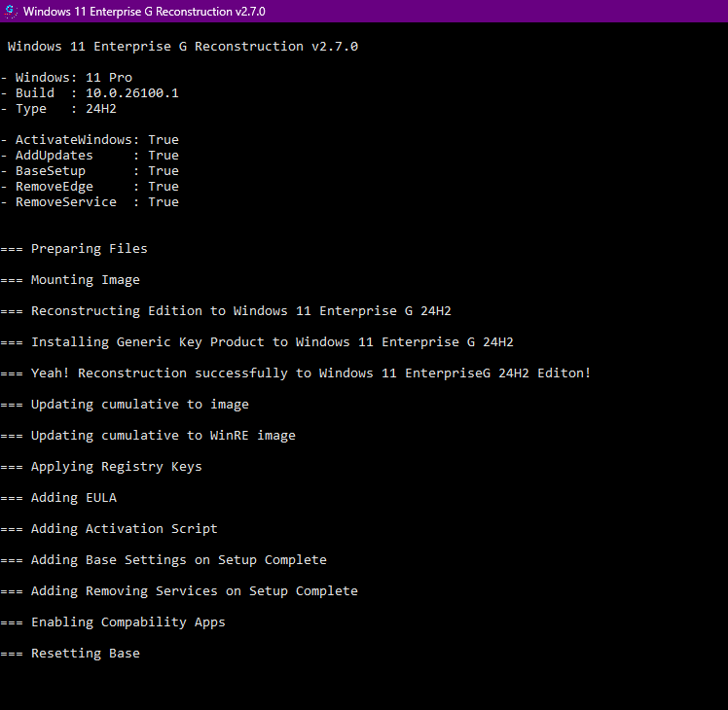The image size is (728, 710).
Task: Click the 'Mounting Image' status line
Action: coord(70,280)
